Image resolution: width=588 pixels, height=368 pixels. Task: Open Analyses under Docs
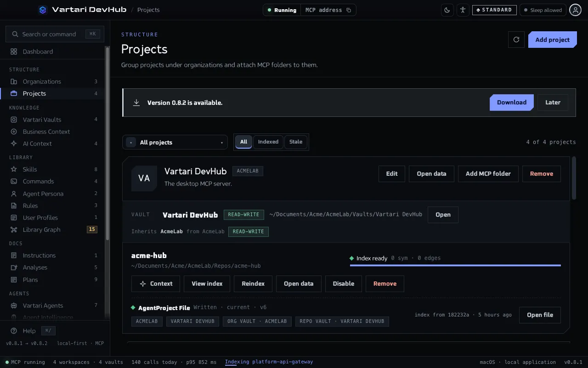pyautogui.click(x=53, y=267)
